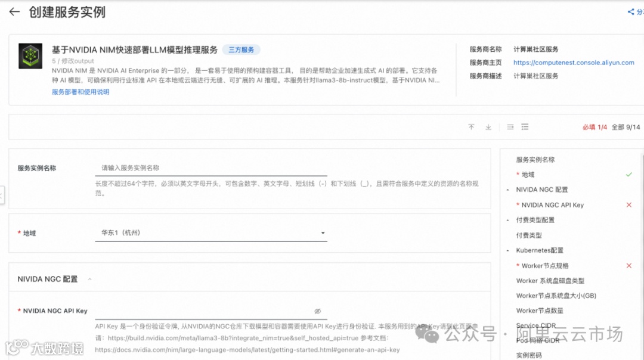Jump to previous item with up-arrow icon

pos(471,128)
